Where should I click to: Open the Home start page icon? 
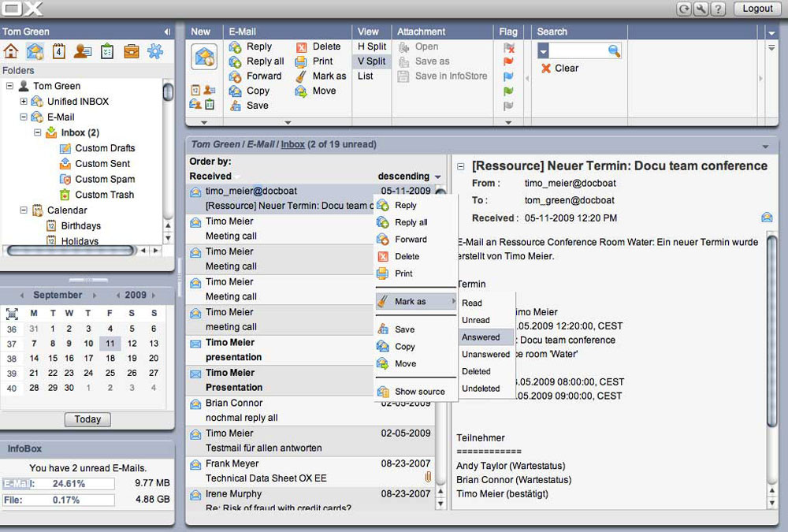coord(11,51)
